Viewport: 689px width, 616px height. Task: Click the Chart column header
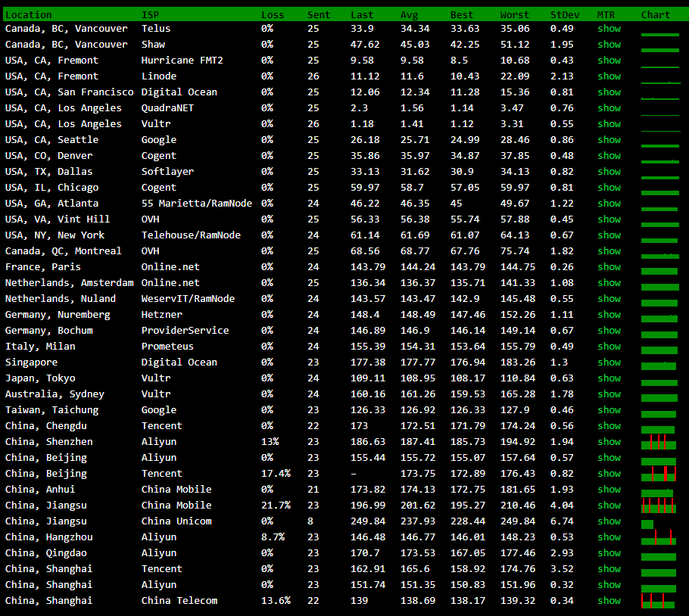click(x=656, y=15)
